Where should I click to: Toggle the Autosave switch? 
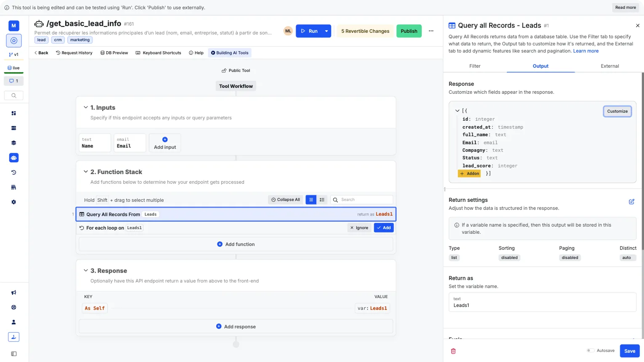tap(591, 351)
